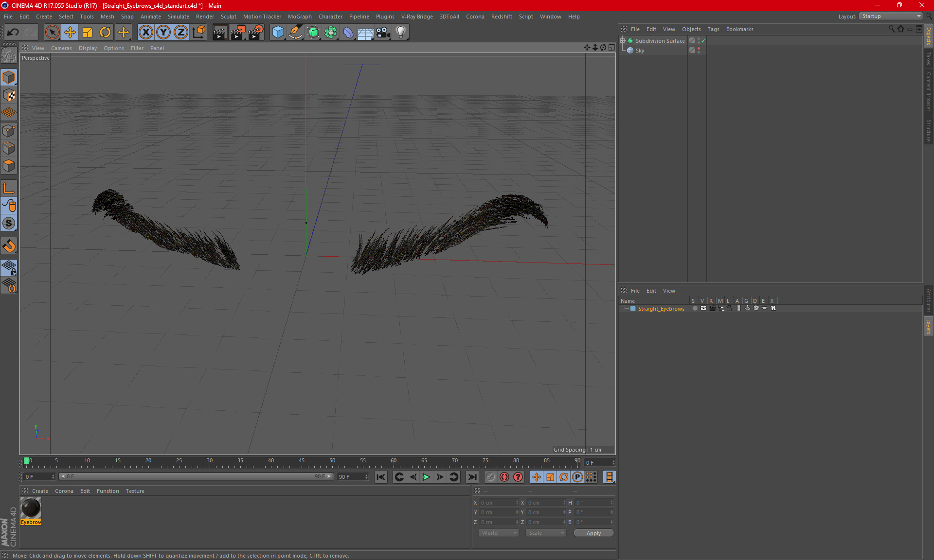Screen dimensions: 934x560
Task: Enable the Workplane mode icon
Action: click(x=9, y=113)
